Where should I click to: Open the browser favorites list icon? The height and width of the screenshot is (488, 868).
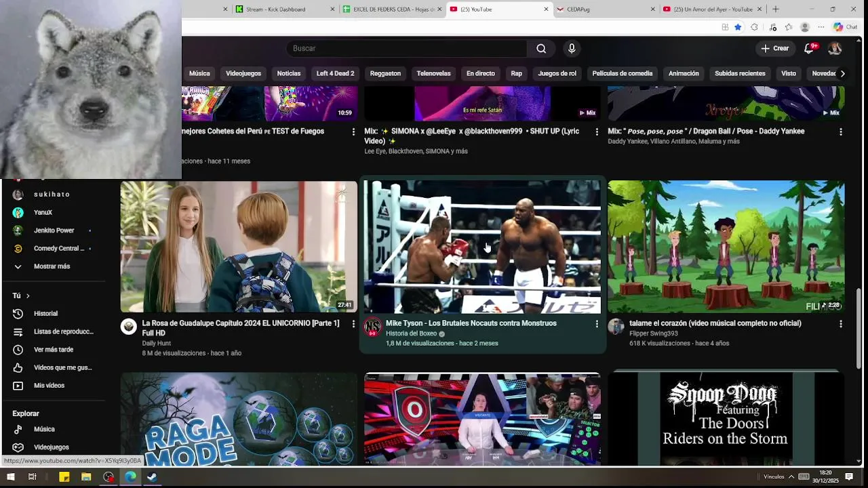(789, 27)
